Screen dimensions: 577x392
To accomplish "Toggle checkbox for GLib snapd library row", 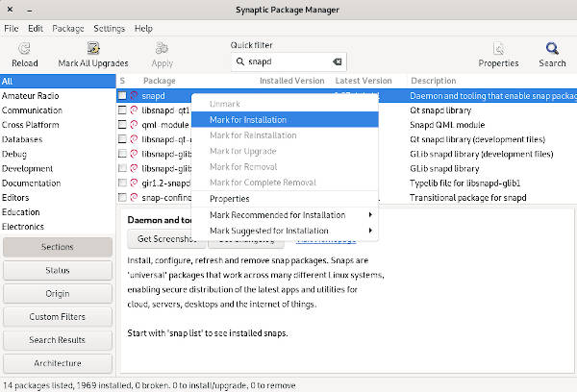I will pos(122,168).
